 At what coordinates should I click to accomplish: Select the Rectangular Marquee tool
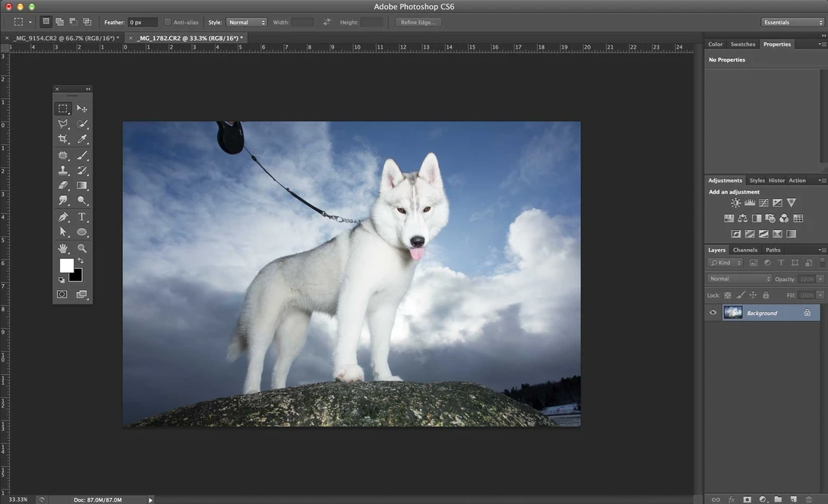(63, 109)
